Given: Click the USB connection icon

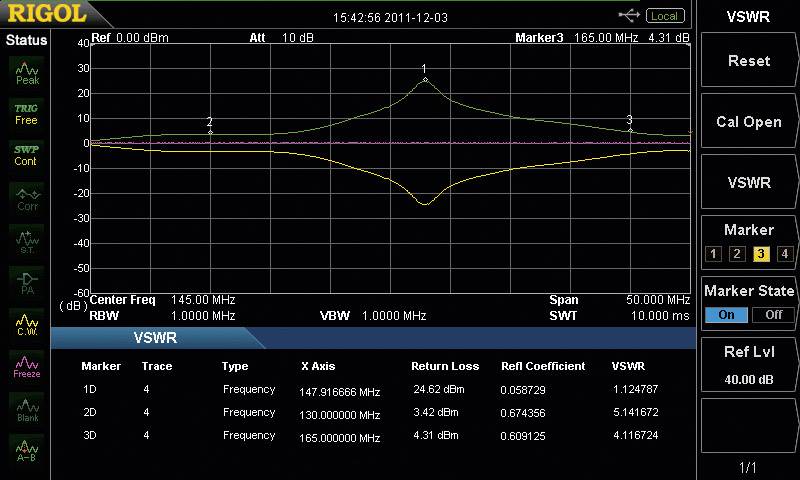Looking at the screenshot, I should pyautogui.click(x=629, y=15).
